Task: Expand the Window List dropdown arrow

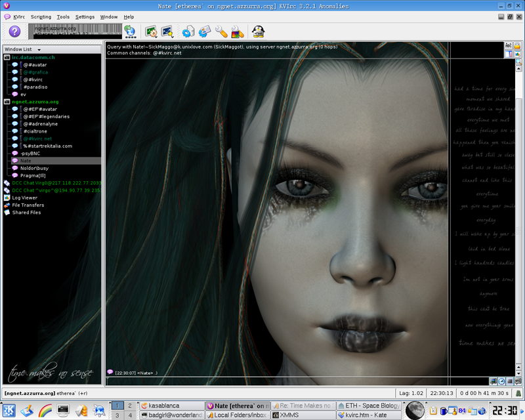Action: 39,50
